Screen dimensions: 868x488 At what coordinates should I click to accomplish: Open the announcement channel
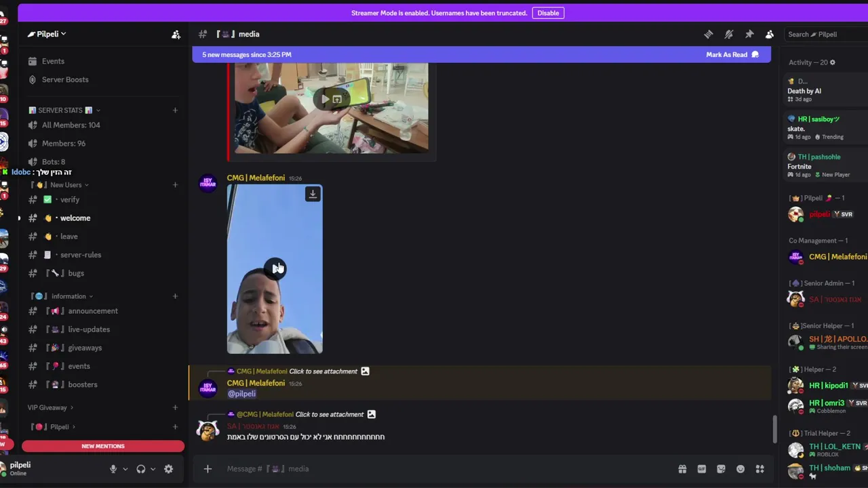[x=102, y=310]
